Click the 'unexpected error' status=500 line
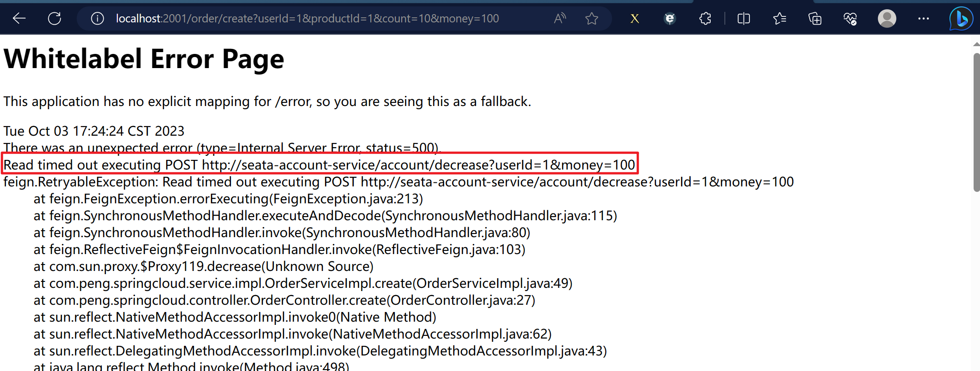This screenshot has height=371, width=980. [222, 148]
